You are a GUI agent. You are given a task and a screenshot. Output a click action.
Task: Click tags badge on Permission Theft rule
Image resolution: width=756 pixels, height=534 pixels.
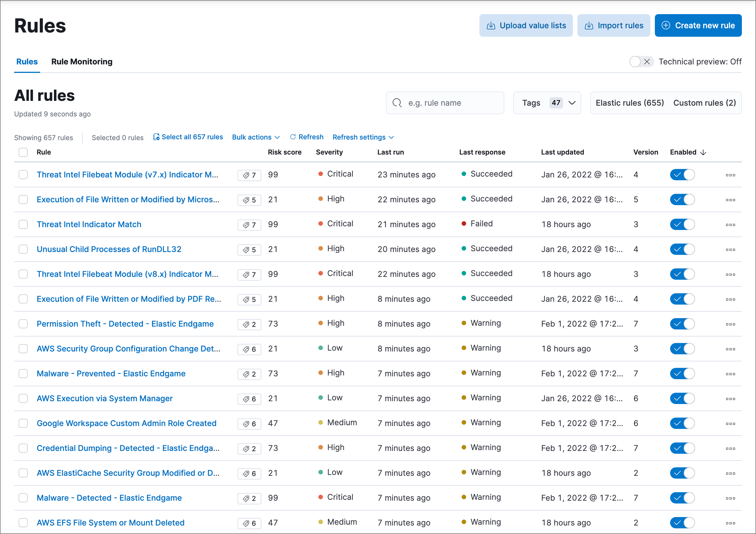249,324
